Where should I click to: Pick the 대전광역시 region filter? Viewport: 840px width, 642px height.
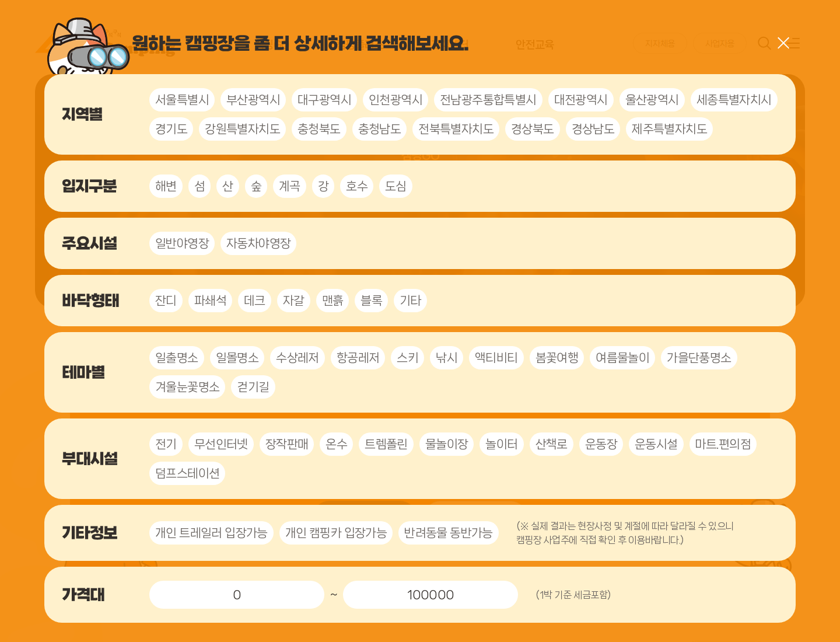pos(581,100)
